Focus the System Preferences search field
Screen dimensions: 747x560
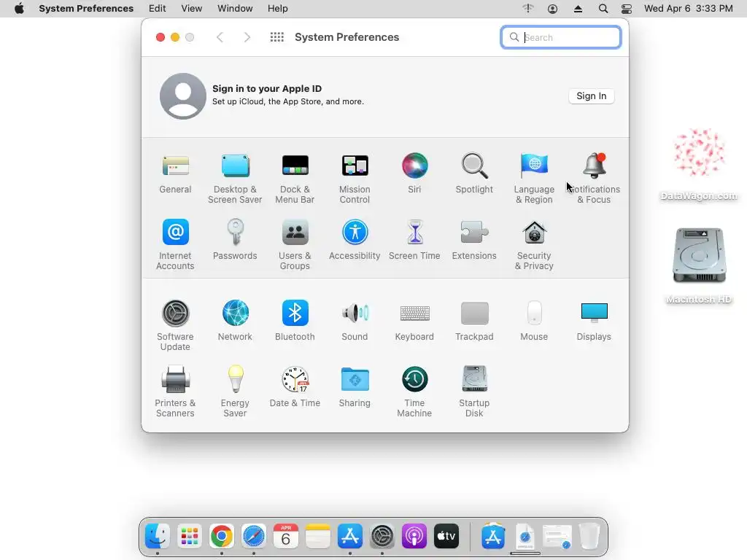pos(561,37)
